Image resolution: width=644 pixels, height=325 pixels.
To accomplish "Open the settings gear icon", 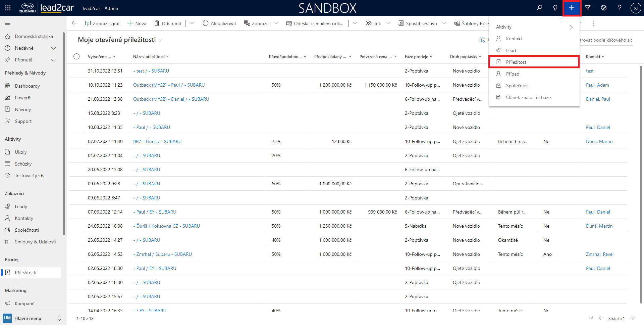I will (x=604, y=8).
